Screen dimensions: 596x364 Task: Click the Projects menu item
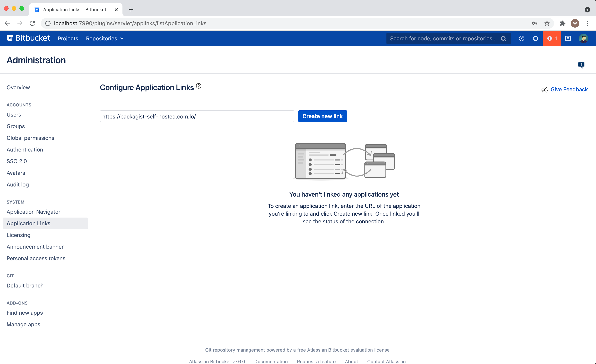[x=68, y=38]
